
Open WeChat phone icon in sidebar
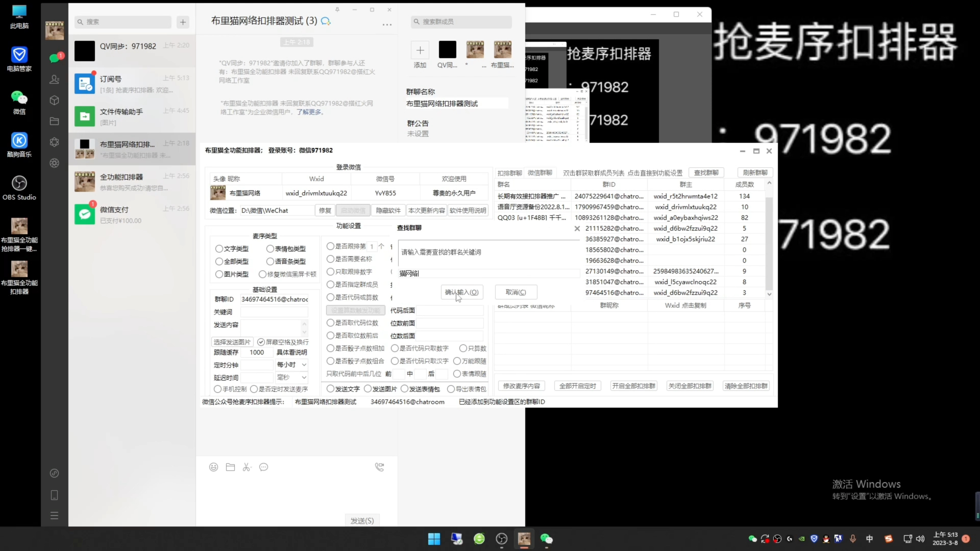54,495
